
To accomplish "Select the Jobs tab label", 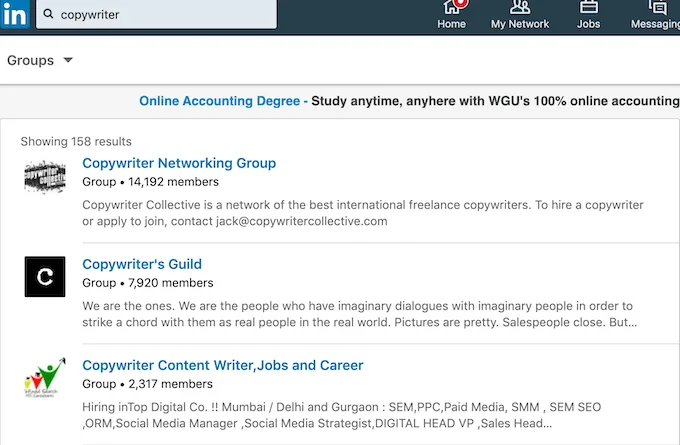I will click(588, 24).
